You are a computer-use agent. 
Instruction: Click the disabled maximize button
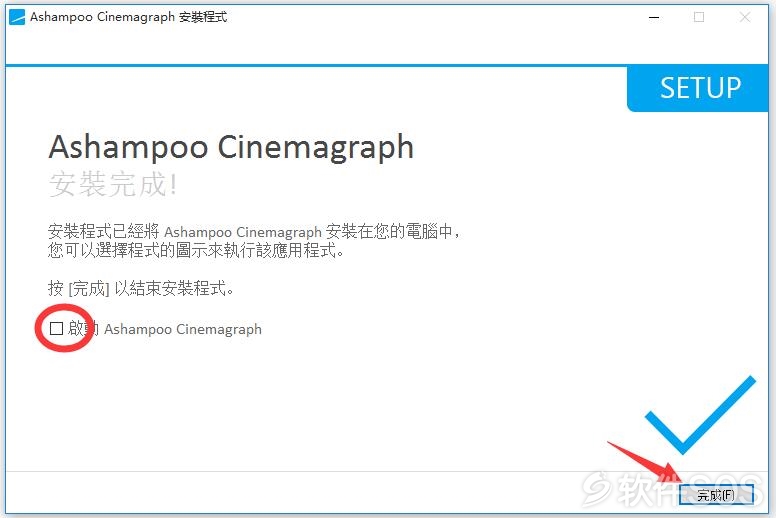pos(699,17)
